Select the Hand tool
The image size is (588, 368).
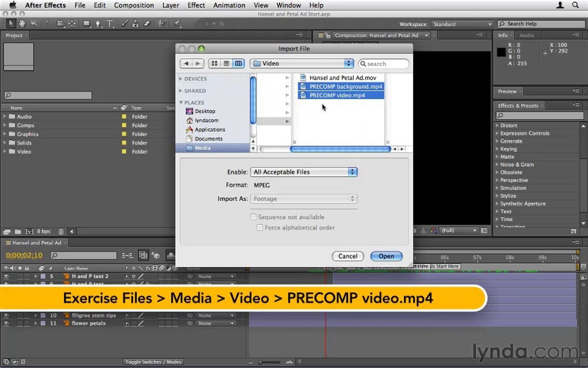(22, 24)
